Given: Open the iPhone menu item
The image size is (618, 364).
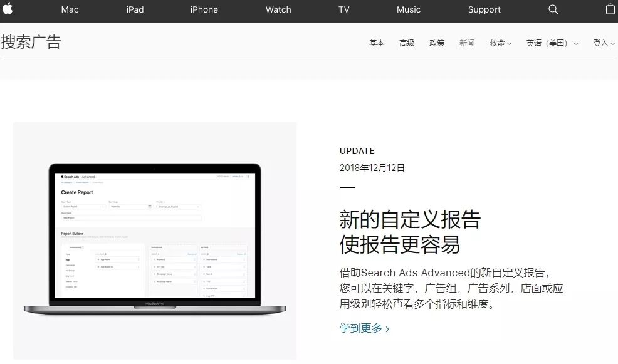Looking at the screenshot, I should (x=204, y=9).
